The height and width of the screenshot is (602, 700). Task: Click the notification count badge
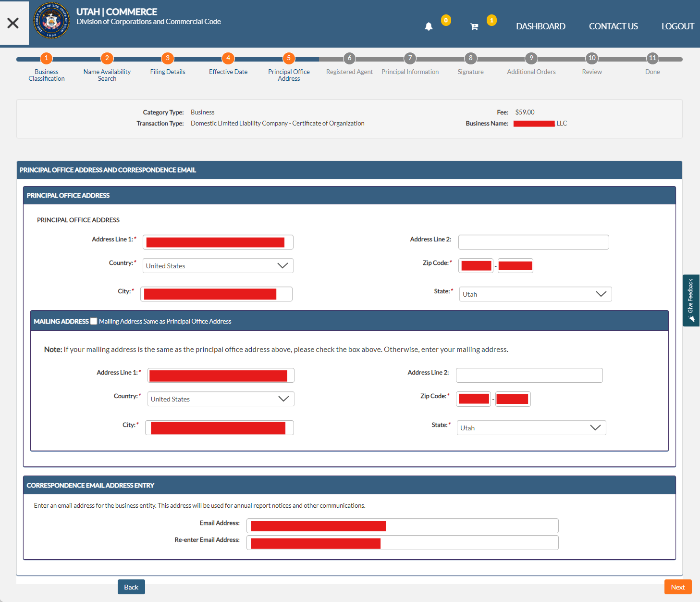pos(446,20)
